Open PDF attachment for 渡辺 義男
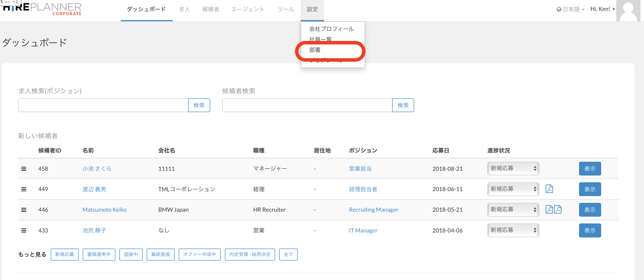The width and height of the screenshot is (644, 280). point(549,189)
